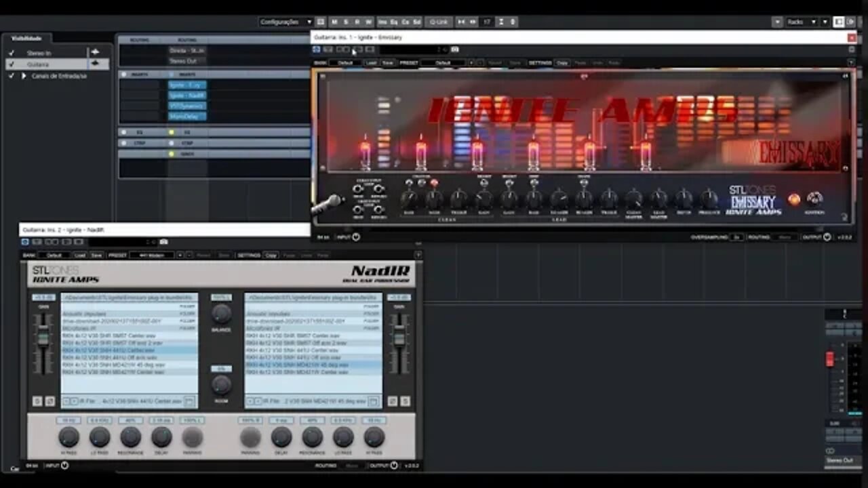Click the mixer M mute-all button
Screen dimensions: 868x488
point(335,22)
